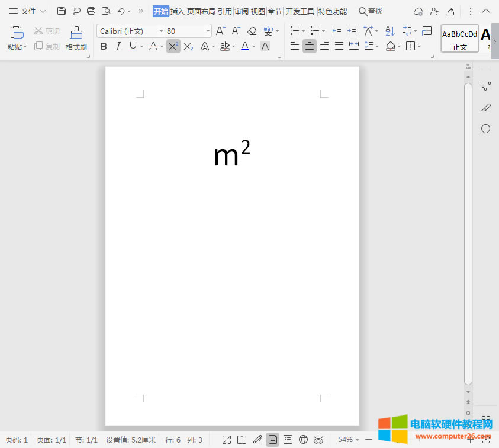Image resolution: width=499 pixels, height=448 pixels.
Task: Toggle Italic formatting
Action: coord(118,46)
